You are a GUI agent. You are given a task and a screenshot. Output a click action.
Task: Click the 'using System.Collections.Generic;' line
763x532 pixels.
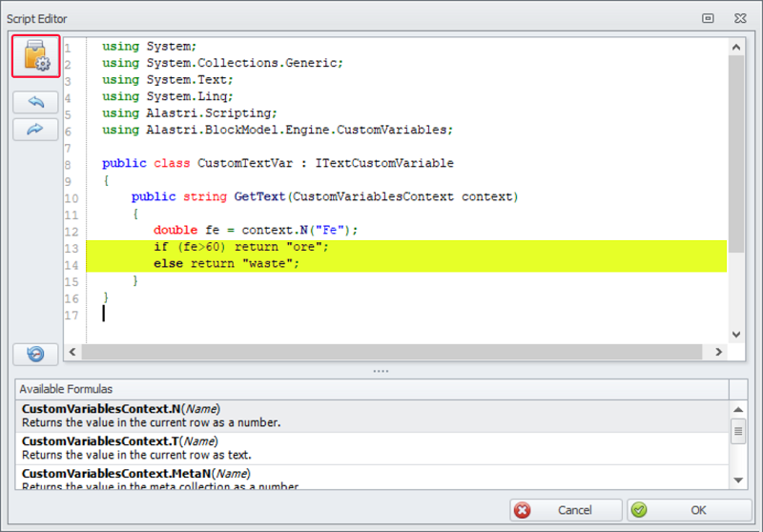pos(222,63)
